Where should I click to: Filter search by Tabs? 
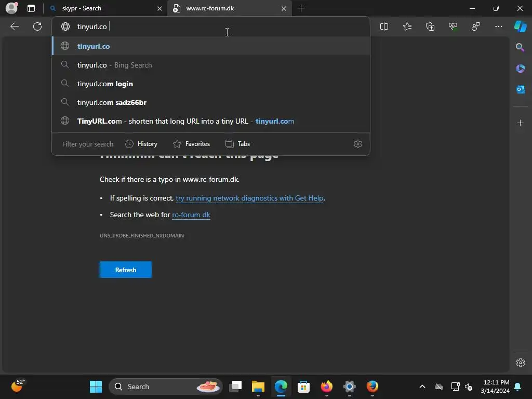click(x=237, y=144)
